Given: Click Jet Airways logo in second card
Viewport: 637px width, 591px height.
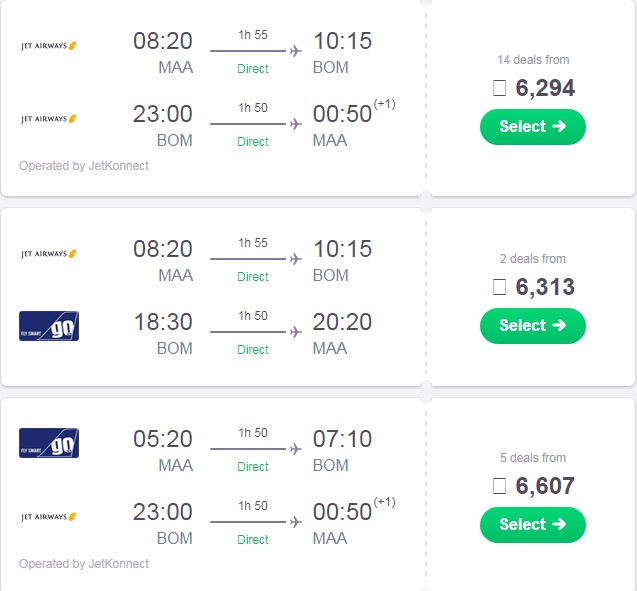Looking at the screenshot, I should [49, 254].
